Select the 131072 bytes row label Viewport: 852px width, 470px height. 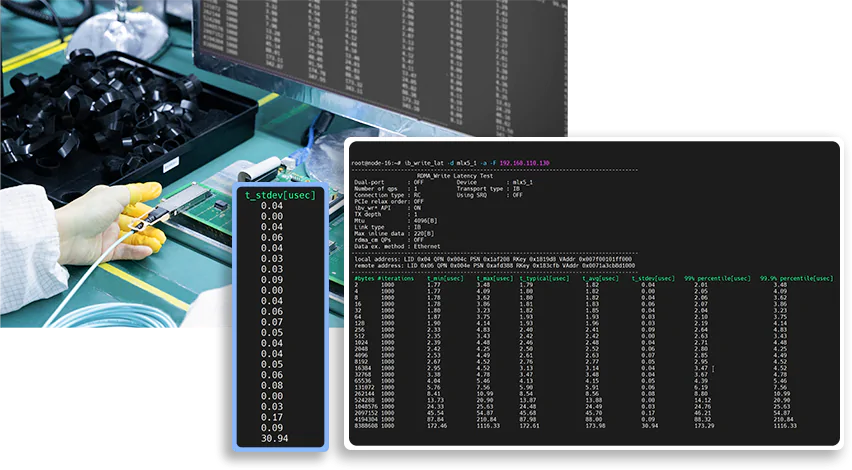pos(364,387)
